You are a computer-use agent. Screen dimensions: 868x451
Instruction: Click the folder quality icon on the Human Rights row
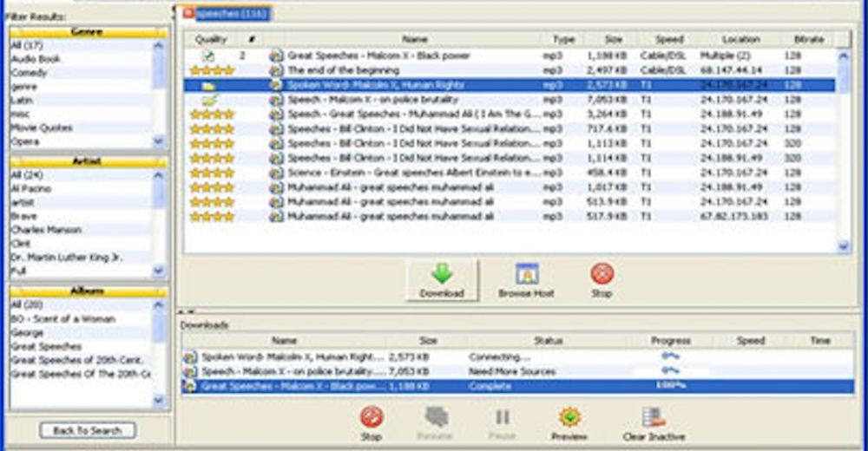pos(209,85)
